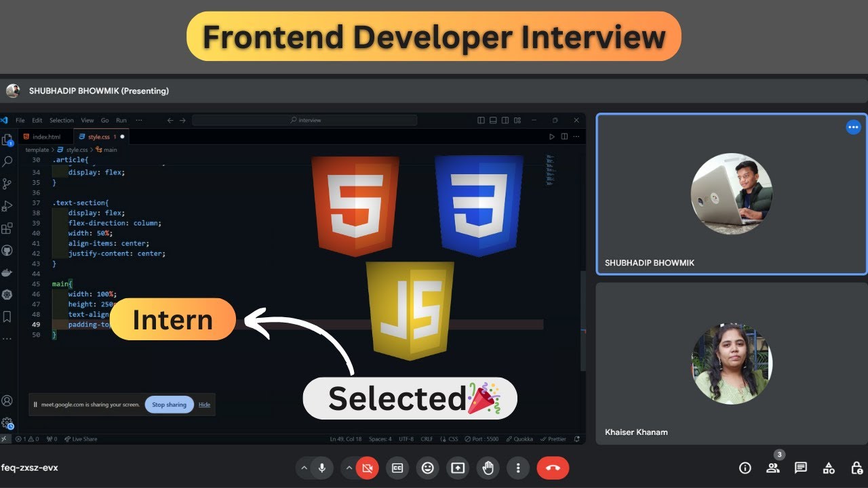Open the VS Code Explorer icon

(7, 140)
